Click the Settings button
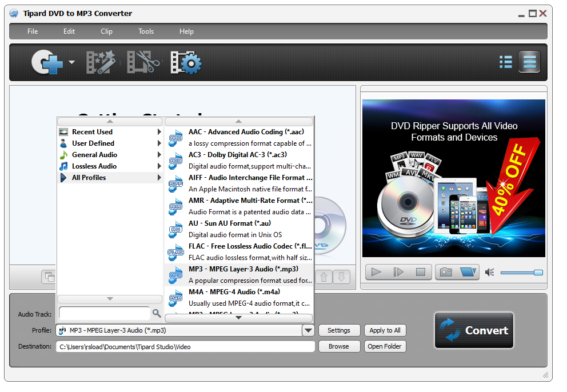Screen dimensions: 567x392 (x=339, y=330)
